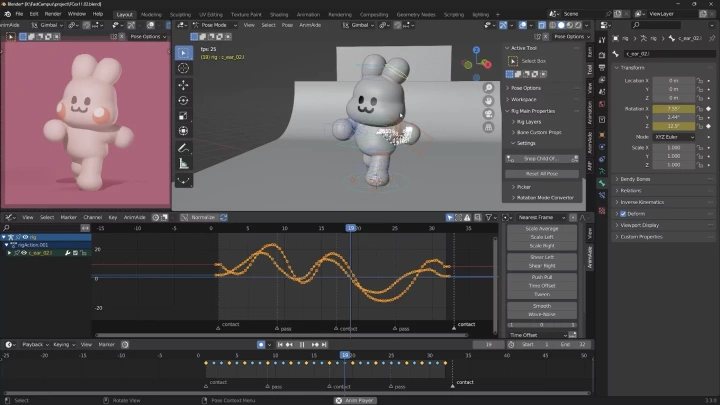This screenshot has width=720, height=405.
Task: Click the Snap Child Of button
Action: [x=542, y=158]
